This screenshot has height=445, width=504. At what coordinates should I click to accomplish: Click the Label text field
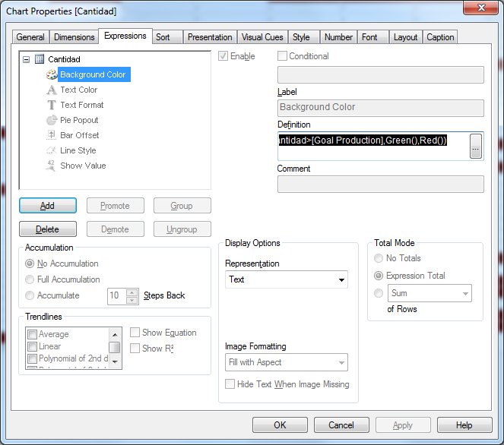(x=381, y=108)
